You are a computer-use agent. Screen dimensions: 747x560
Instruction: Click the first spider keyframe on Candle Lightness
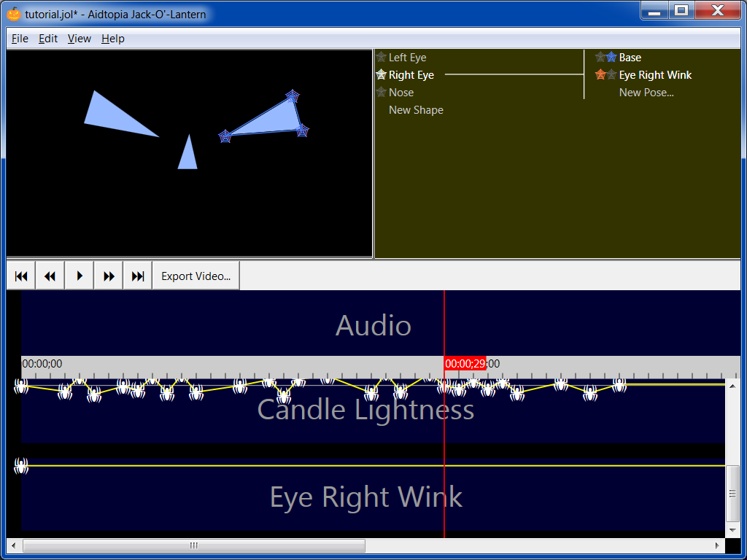click(x=21, y=386)
